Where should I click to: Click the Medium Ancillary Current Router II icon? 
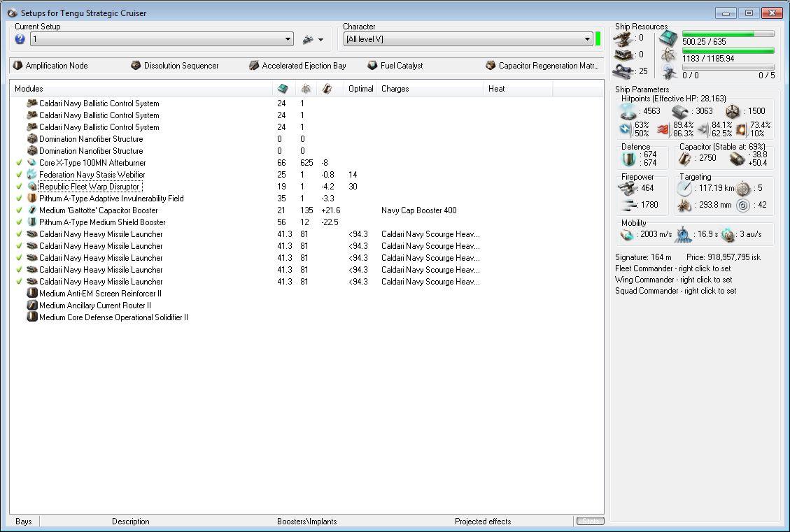coord(32,305)
